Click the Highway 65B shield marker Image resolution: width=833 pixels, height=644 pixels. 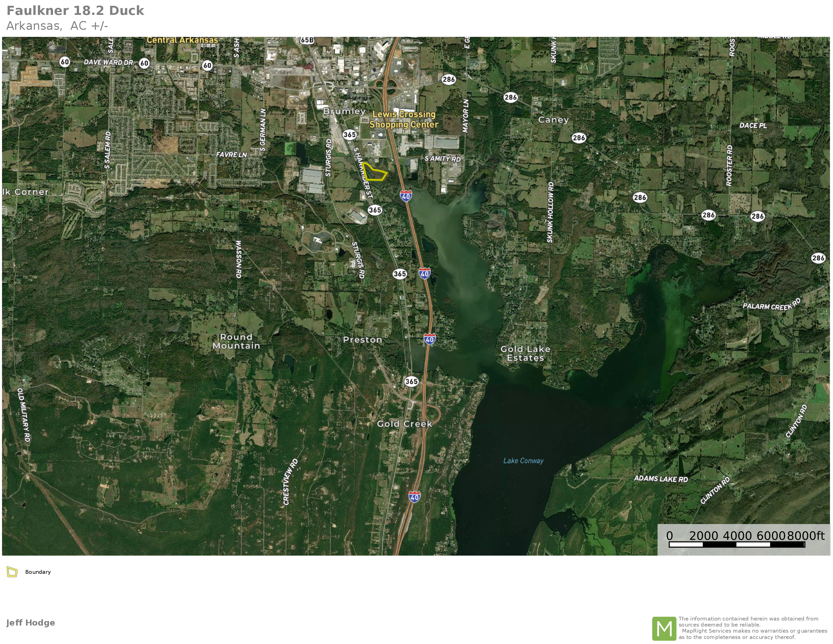(307, 40)
